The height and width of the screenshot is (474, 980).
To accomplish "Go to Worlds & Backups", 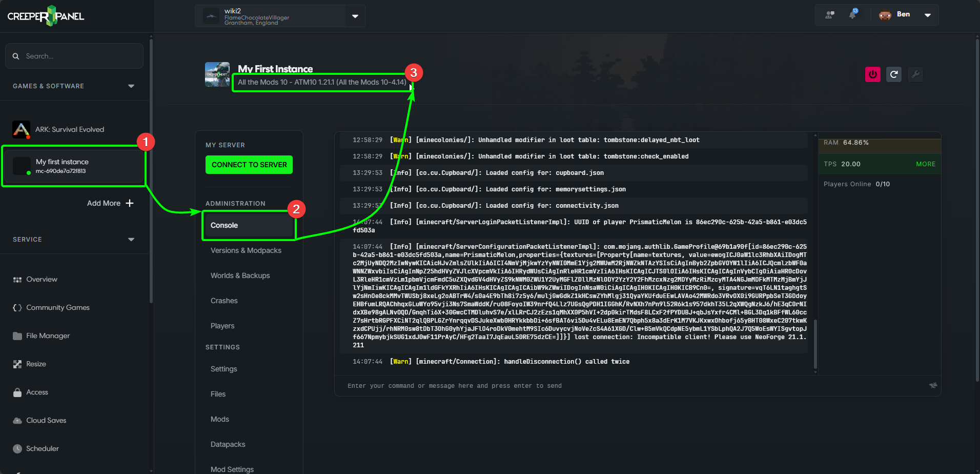I will tap(240, 275).
